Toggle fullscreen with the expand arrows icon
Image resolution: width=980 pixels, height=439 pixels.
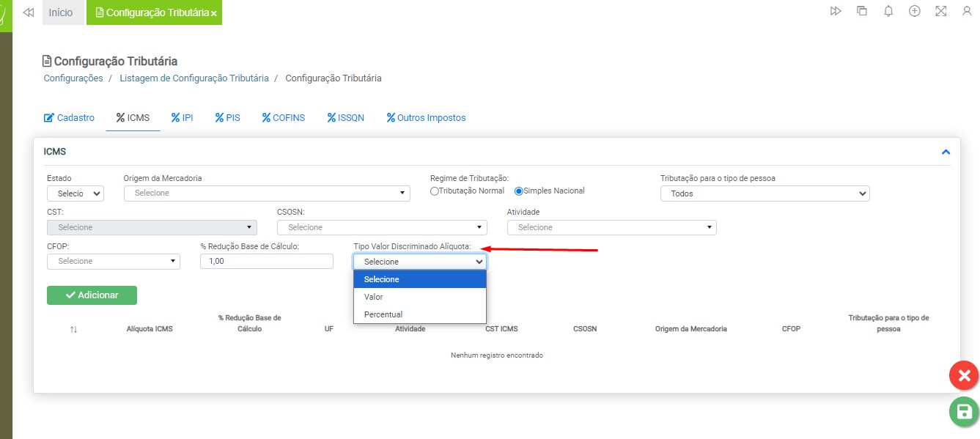(941, 12)
